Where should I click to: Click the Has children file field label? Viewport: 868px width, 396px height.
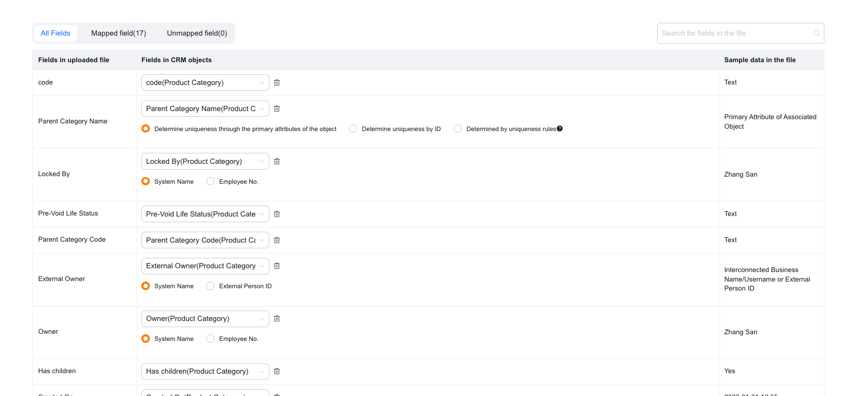pos(57,371)
